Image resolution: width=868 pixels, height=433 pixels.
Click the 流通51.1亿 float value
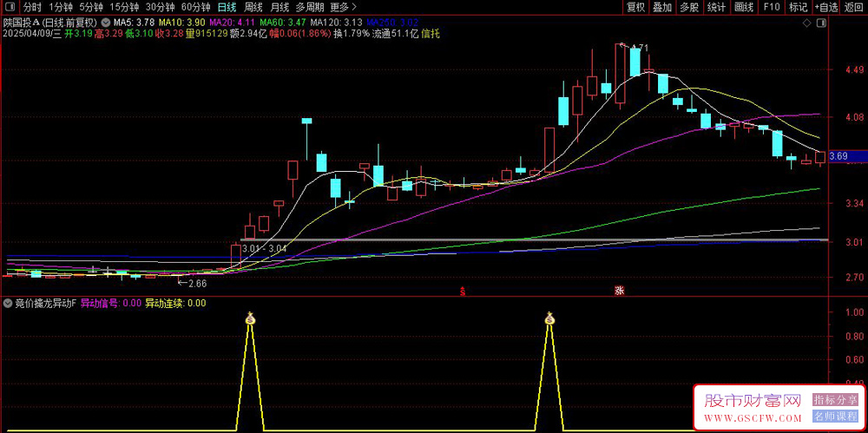pos(395,34)
